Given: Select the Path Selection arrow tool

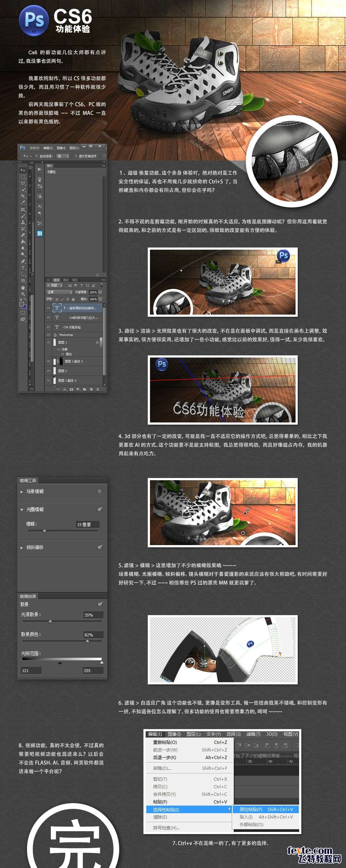Looking at the screenshot, I should tap(23, 274).
